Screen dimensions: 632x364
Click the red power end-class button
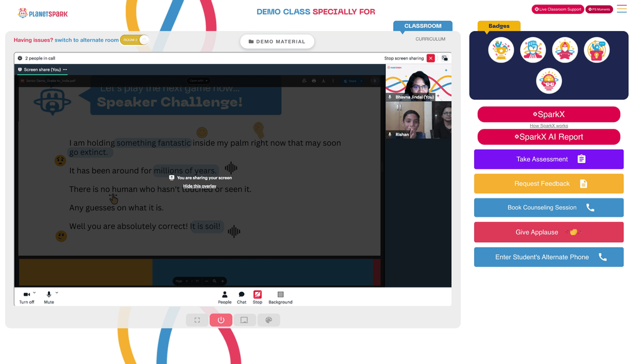(x=221, y=320)
